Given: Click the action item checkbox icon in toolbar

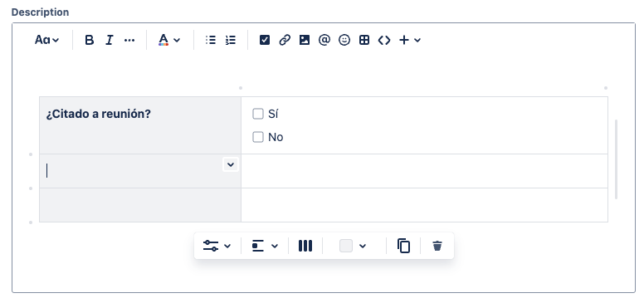Looking at the screenshot, I should [265, 40].
